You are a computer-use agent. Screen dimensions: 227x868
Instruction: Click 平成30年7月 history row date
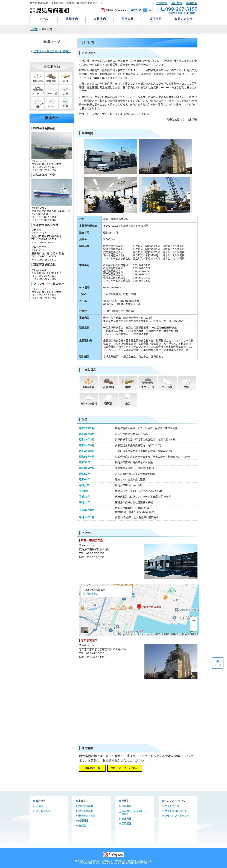pyautogui.click(x=87, y=518)
